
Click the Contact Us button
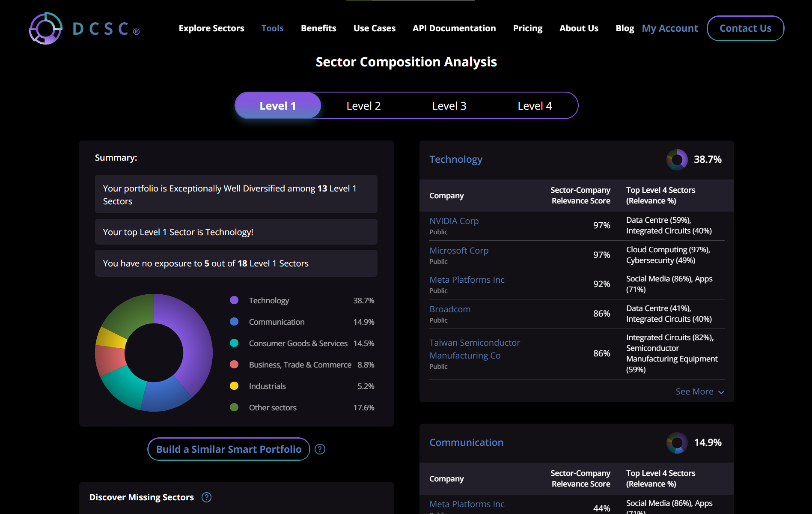(x=745, y=28)
